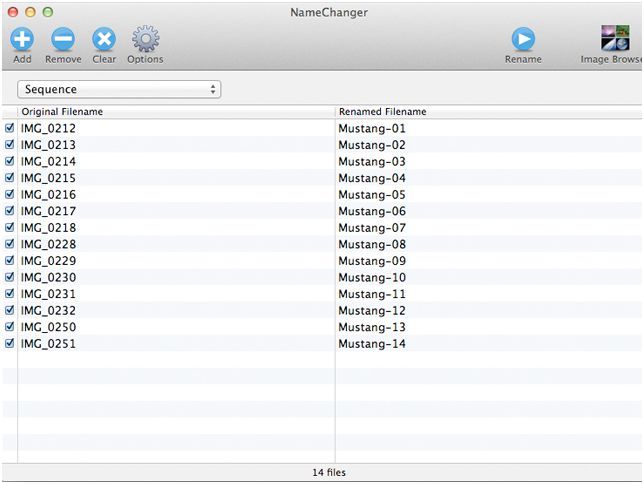Image resolution: width=644 pixels, height=484 pixels.
Task: Click the Add files plus icon
Action: (x=22, y=40)
